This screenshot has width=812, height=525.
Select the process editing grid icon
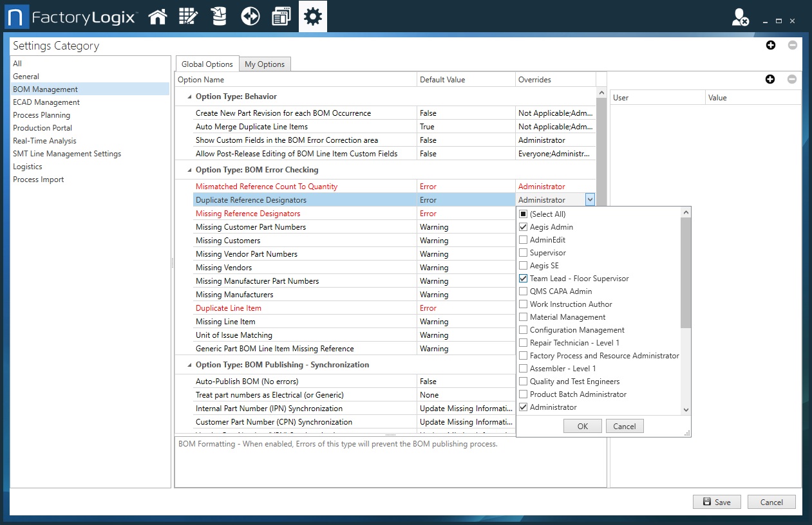point(188,16)
